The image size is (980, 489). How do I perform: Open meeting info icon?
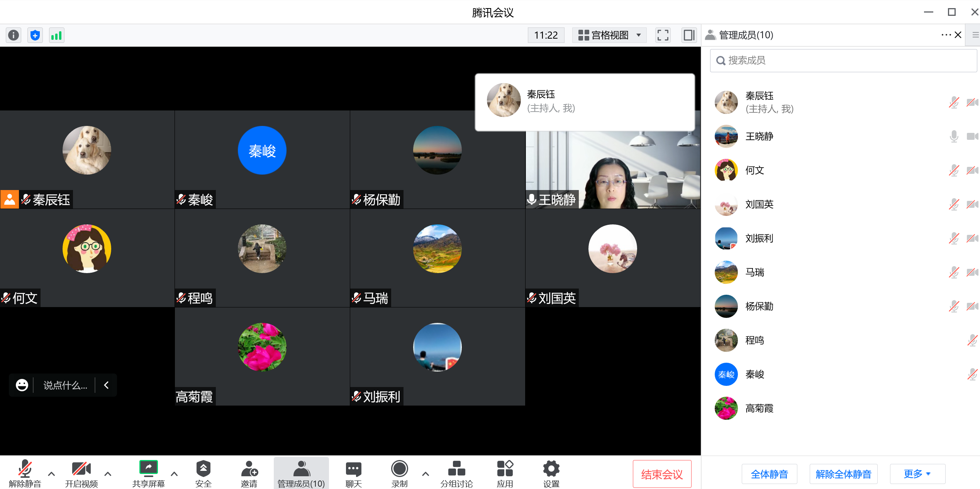(x=14, y=36)
